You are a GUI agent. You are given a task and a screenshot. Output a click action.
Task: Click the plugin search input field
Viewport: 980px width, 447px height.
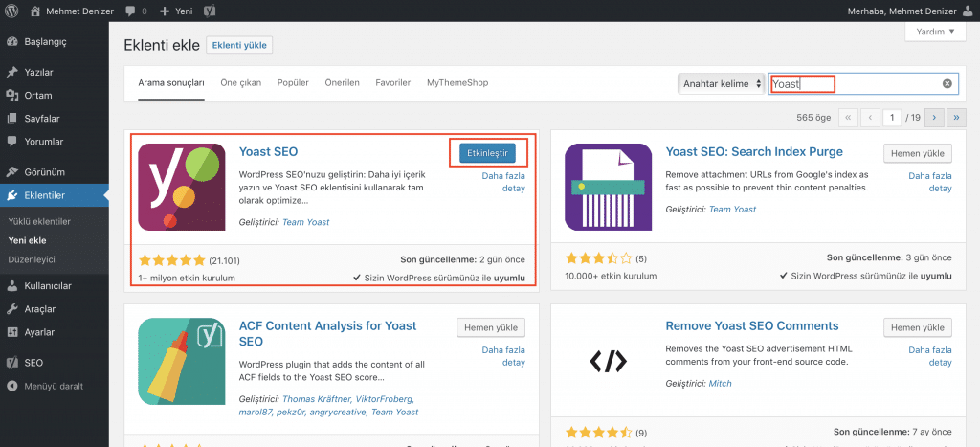(862, 83)
